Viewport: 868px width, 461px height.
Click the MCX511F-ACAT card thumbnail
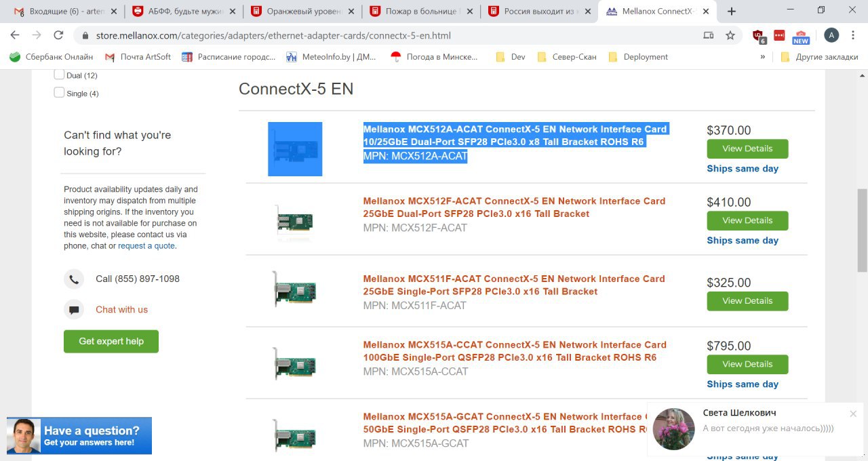click(x=295, y=289)
